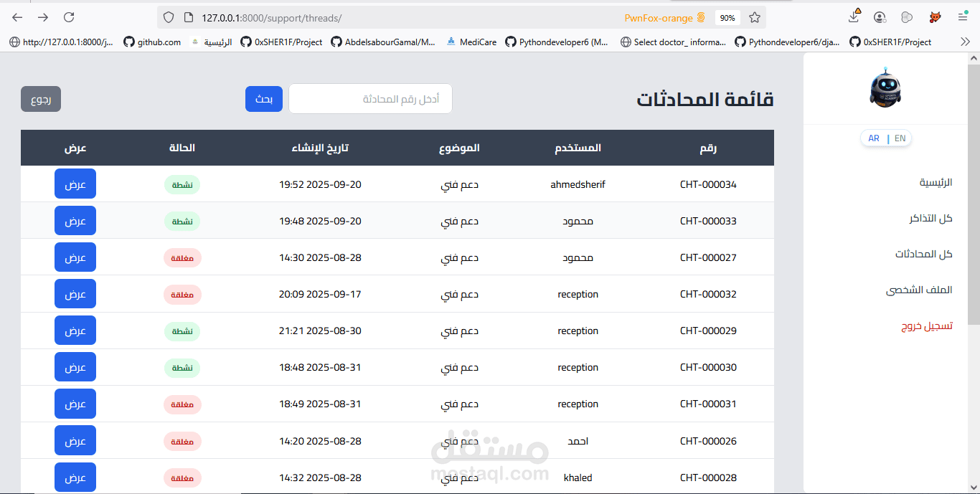
Task: Reload the page with the refresh icon
Action: click(69, 17)
